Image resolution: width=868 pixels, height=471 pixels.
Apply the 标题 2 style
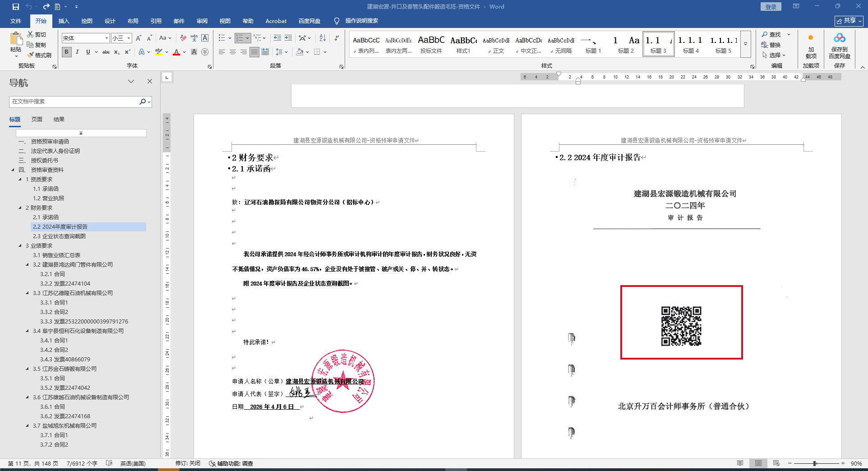click(x=626, y=44)
